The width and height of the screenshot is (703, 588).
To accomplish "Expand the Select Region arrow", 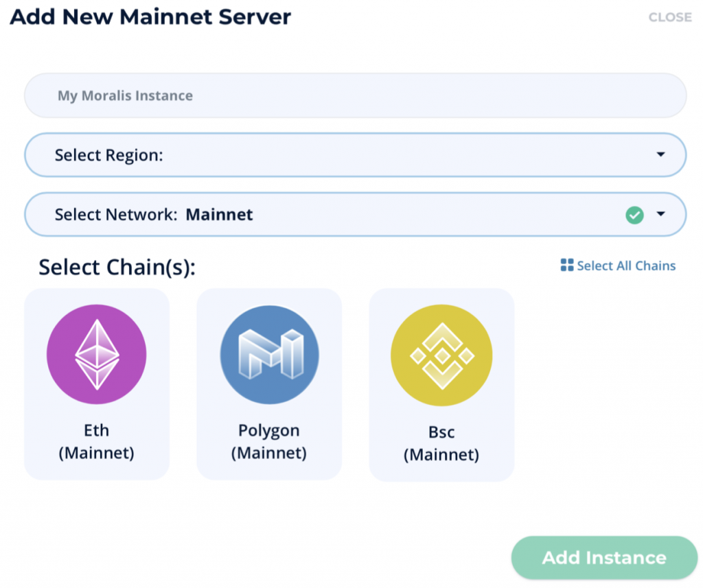I will [x=660, y=154].
